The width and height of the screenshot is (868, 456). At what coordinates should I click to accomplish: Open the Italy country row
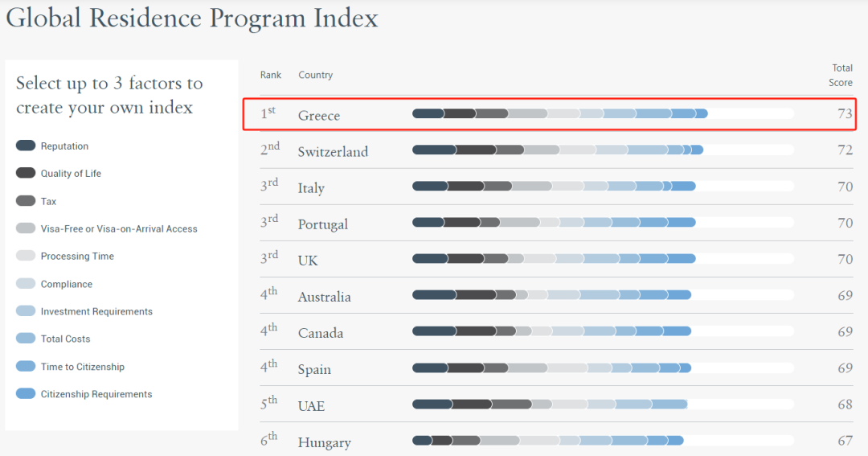(x=556, y=187)
